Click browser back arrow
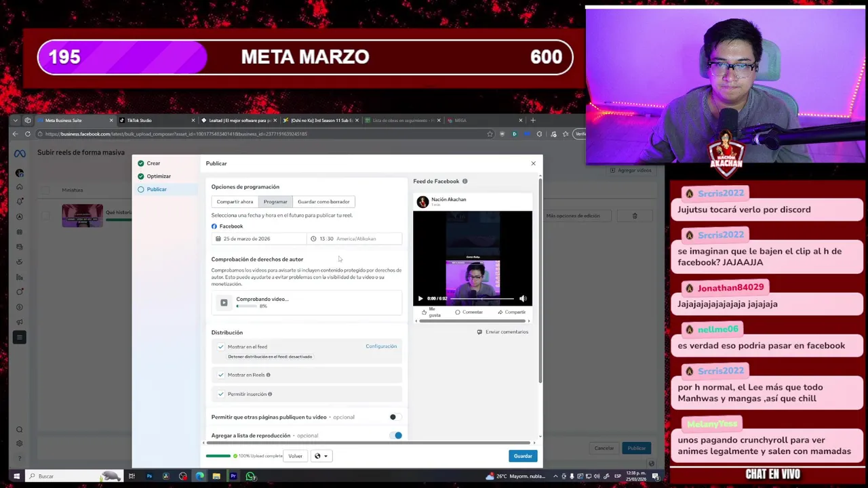The height and width of the screenshot is (488, 868). pyautogui.click(x=16, y=134)
